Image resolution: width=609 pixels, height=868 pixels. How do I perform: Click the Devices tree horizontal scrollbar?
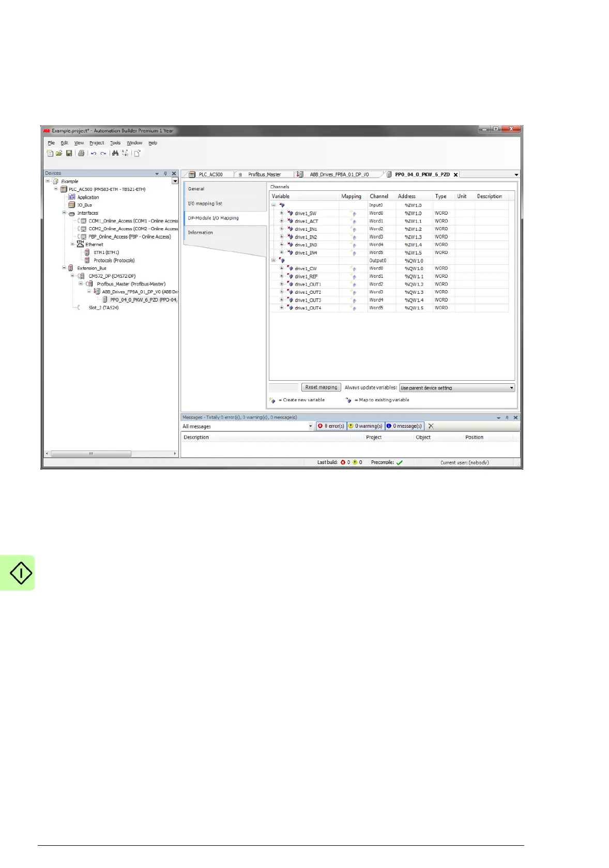(91, 454)
